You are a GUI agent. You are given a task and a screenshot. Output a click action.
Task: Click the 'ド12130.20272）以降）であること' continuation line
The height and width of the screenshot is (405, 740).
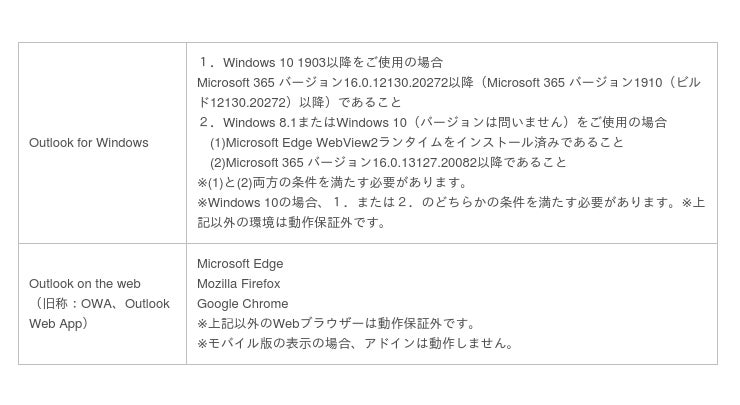tap(299, 102)
